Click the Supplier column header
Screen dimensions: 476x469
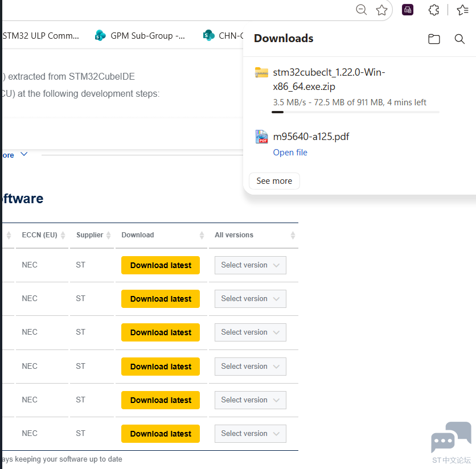click(90, 235)
